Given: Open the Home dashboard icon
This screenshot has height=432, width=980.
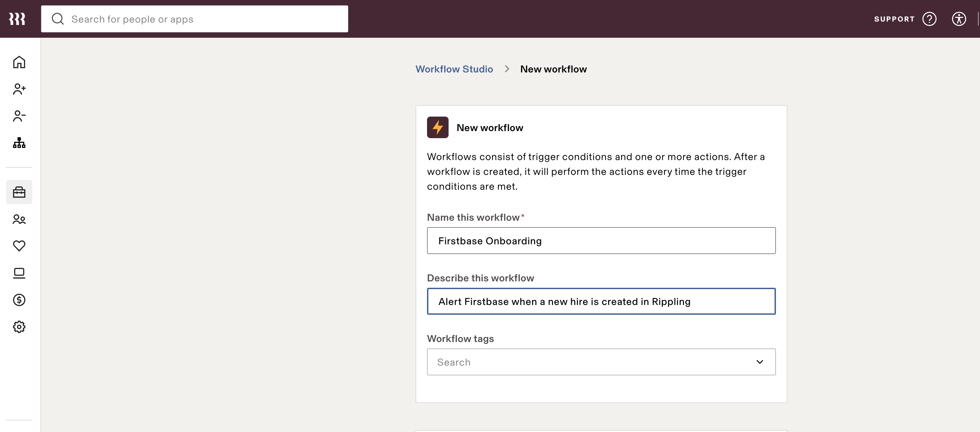Looking at the screenshot, I should pos(19,62).
